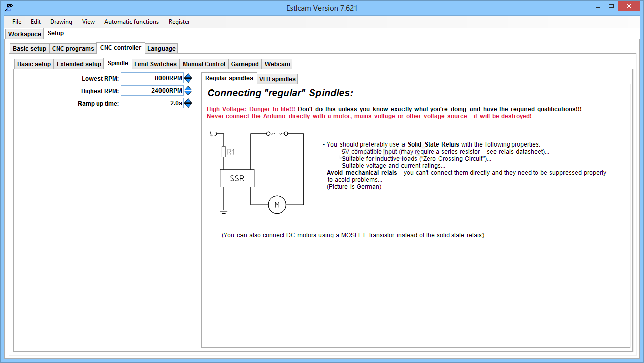Click the Ramp up time input field
The width and height of the screenshot is (644, 363).
(152, 103)
